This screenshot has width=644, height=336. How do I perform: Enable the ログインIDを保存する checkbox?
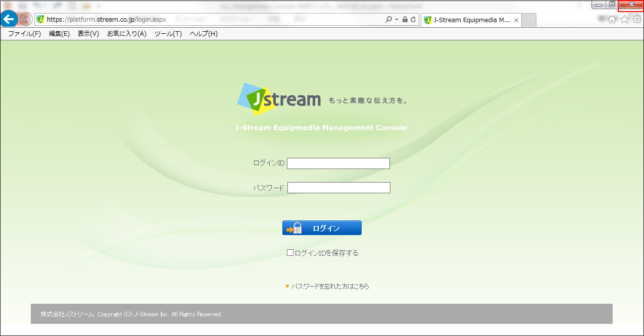tap(290, 253)
